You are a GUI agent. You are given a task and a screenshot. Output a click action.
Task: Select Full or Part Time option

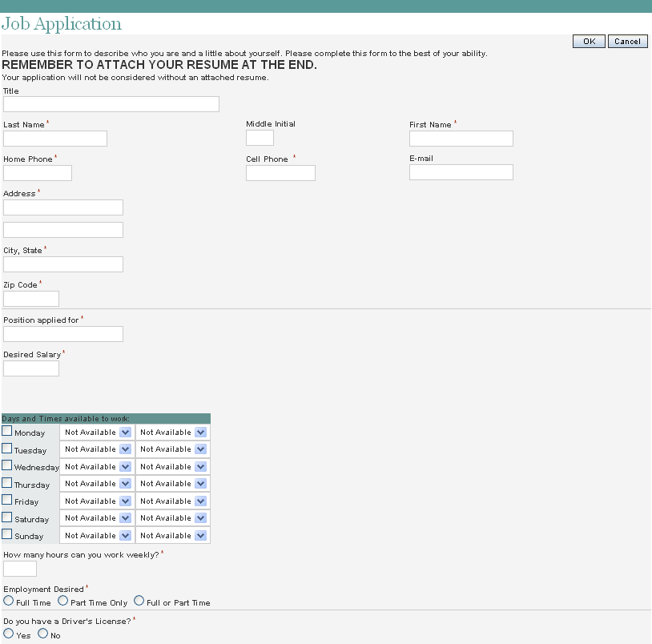139,601
